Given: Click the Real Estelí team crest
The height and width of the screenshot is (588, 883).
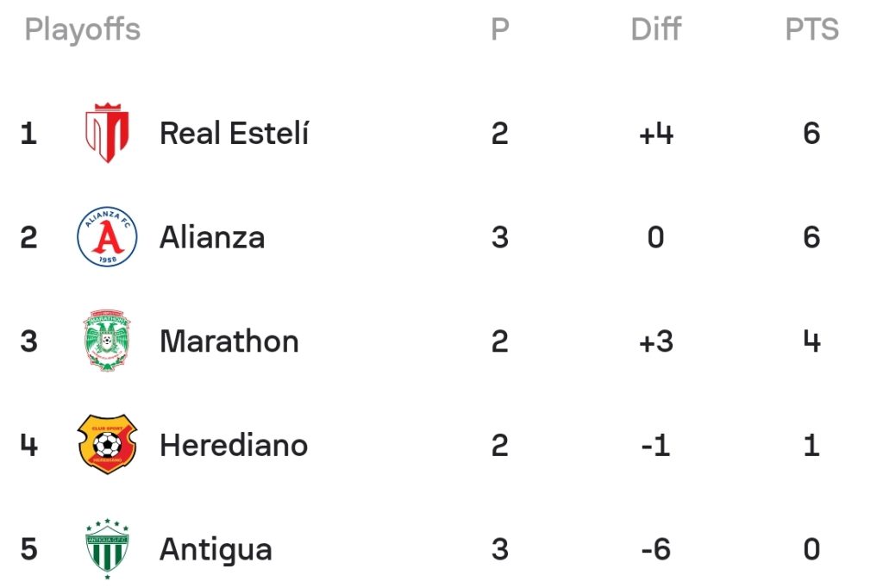Looking at the screenshot, I should (x=107, y=133).
